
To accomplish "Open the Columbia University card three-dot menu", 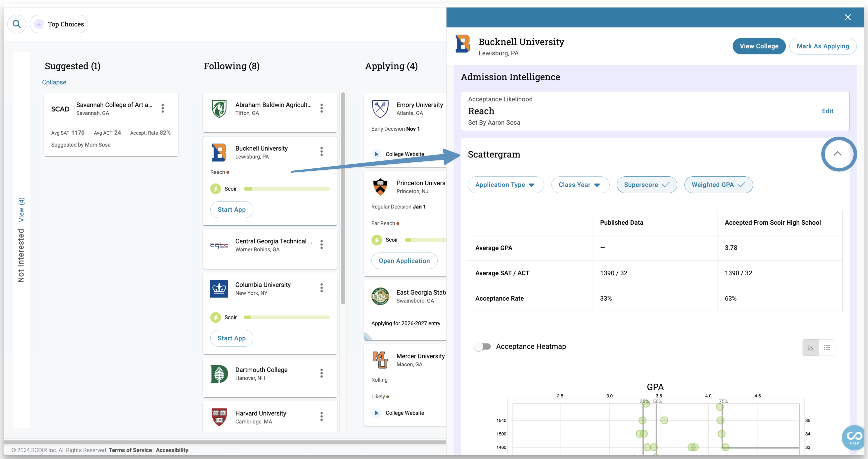I will (x=321, y=288).
